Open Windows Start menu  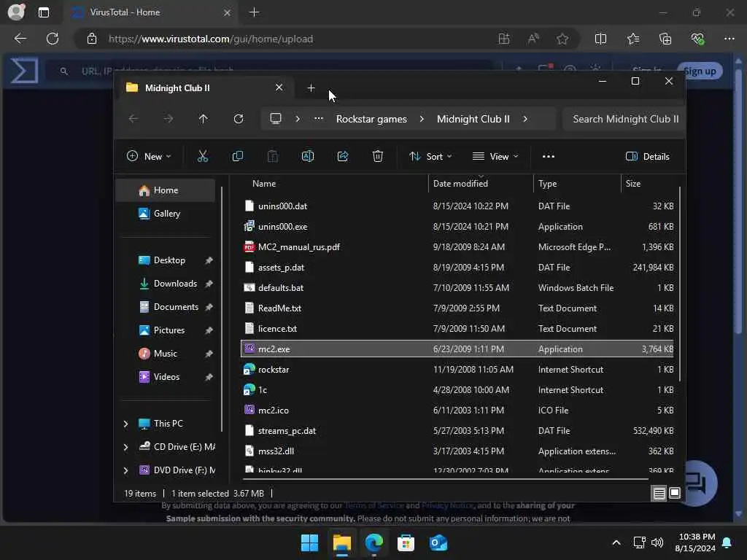pos(309,542)
